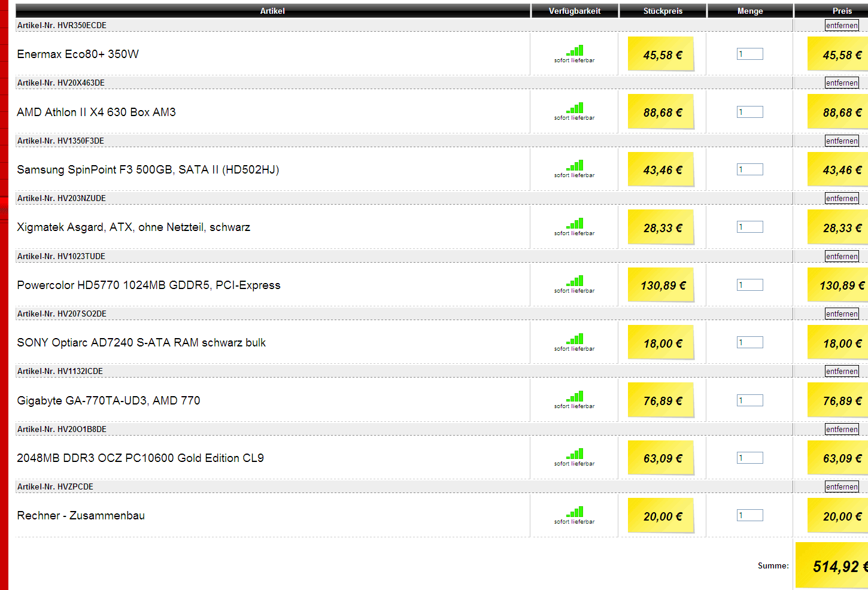868x590 pixels.
Task: Click 2048MB DDR3 OCZ PC10600 Gold Edition
Action: [x=140, y=458]
